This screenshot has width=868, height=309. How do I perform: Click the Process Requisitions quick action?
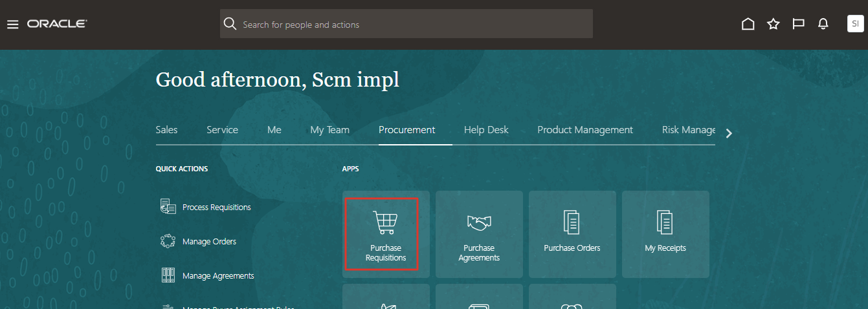216,208
